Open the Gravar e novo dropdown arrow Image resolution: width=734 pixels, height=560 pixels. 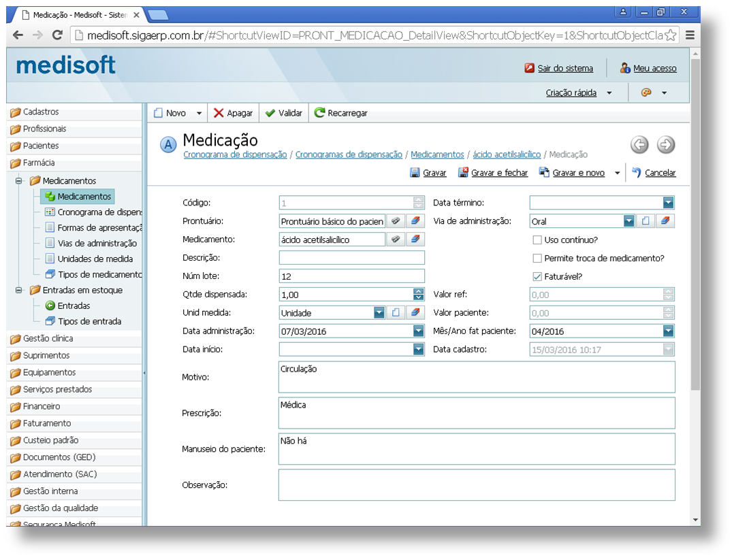pos(617,173)
